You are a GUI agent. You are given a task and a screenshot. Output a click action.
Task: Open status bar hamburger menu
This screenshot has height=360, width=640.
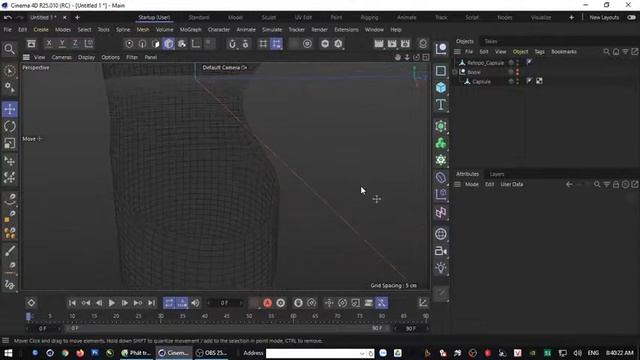6,340
